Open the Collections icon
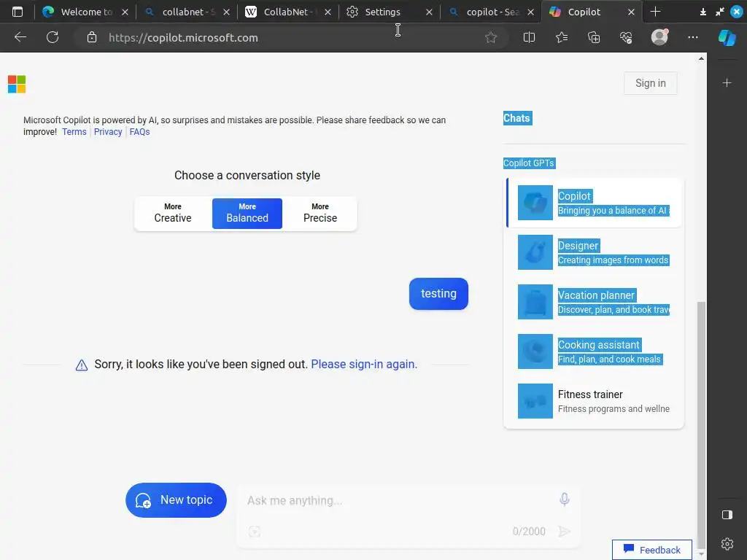Image resolution: width=747 pixels, height=560 pixels. click(594, 37)
